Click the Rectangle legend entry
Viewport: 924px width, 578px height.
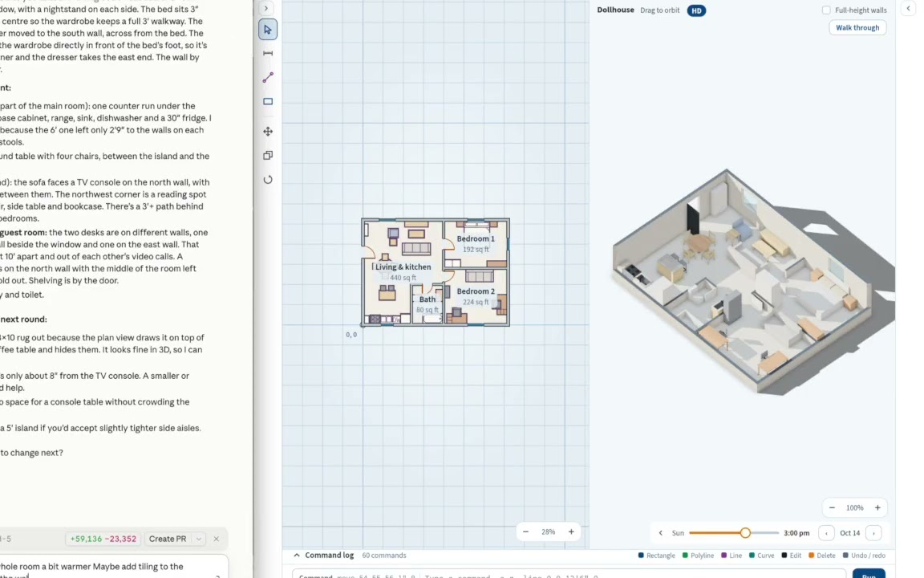[656, 556]
